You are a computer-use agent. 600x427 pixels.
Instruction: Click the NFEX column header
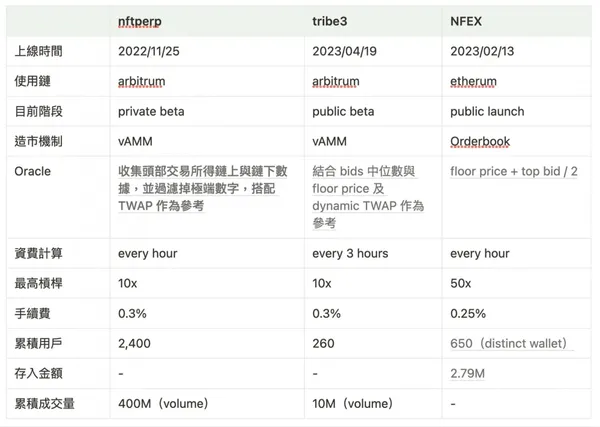pyautogui.click(x=468, y=20)
